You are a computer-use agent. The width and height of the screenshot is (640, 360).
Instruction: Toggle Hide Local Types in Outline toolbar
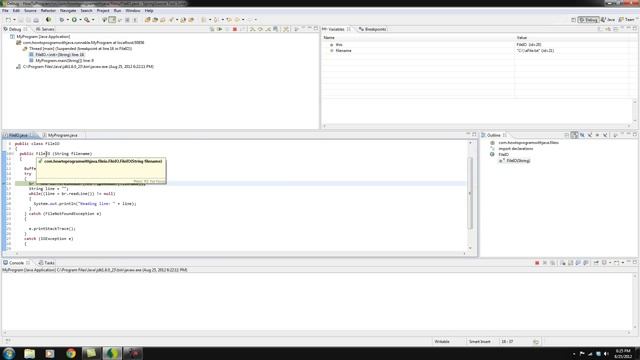pyautogui.click(x=605, y=135)
